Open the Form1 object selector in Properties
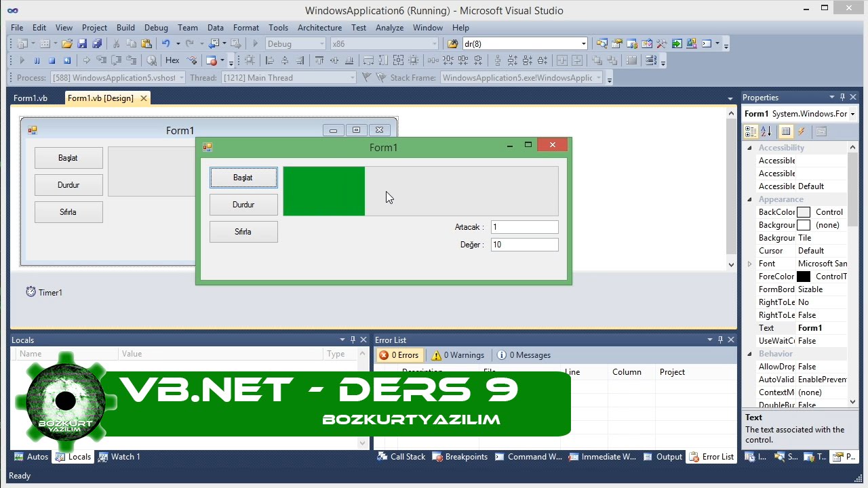 click(800, 114)
